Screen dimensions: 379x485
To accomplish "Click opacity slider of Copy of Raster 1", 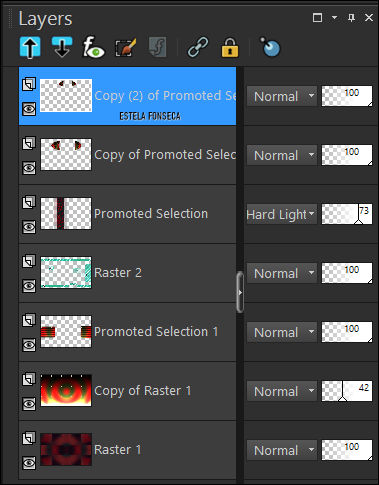I will pos(347,391).
